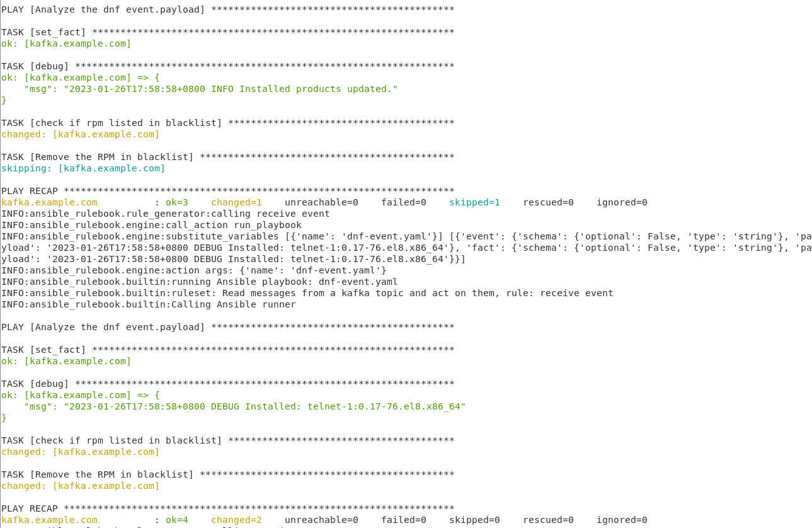Screen dimensions: 812x528
Task: Click 'ok=3' in the play recap
Action: point(176,202)
